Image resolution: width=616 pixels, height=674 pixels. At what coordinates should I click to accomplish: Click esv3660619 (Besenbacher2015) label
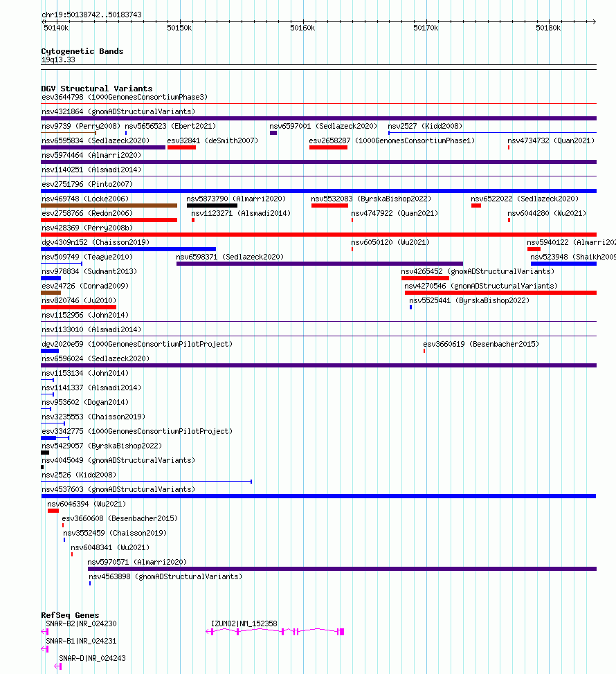[481, 344]
